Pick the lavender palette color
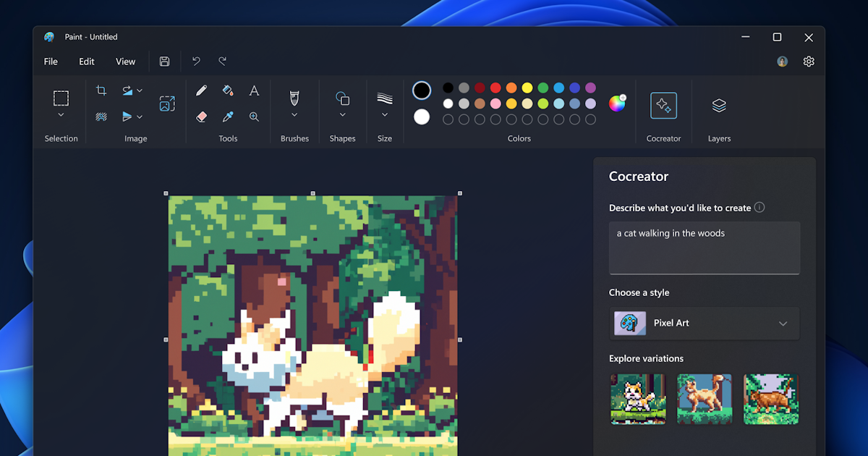 click(x=590, y=104)
